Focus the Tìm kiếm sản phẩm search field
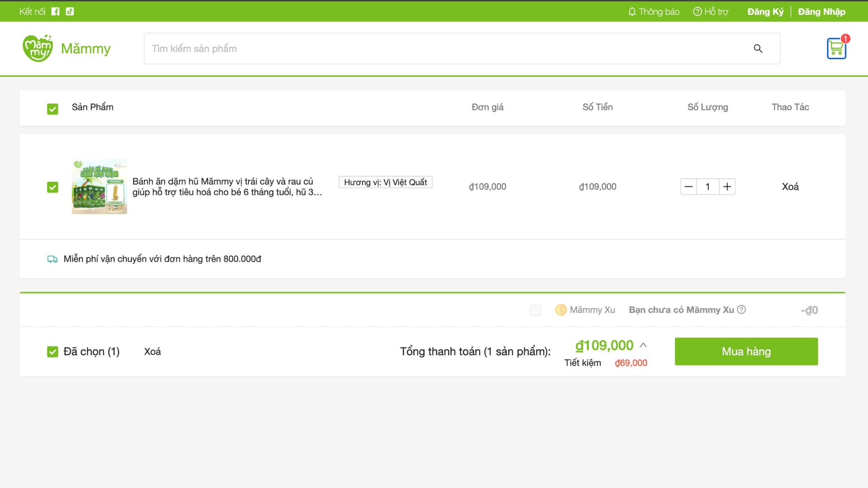This screenshot has width=868, height=488. point(443,49)
